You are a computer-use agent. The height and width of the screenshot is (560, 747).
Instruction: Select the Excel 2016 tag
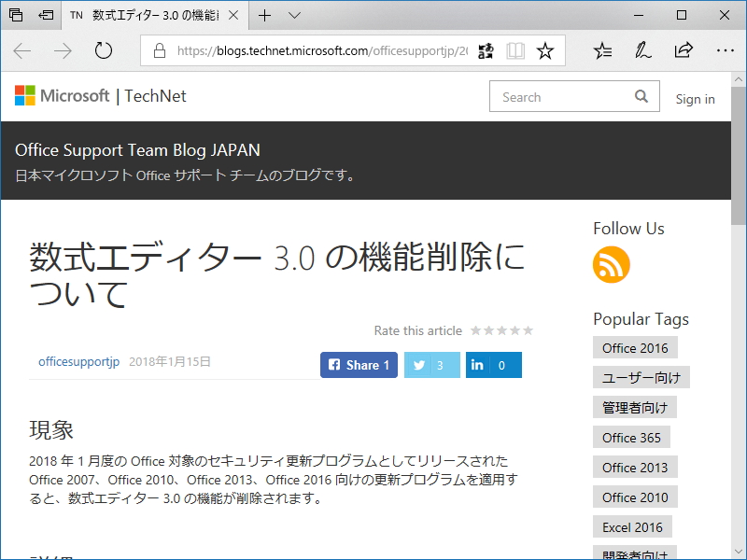point(632,527)
